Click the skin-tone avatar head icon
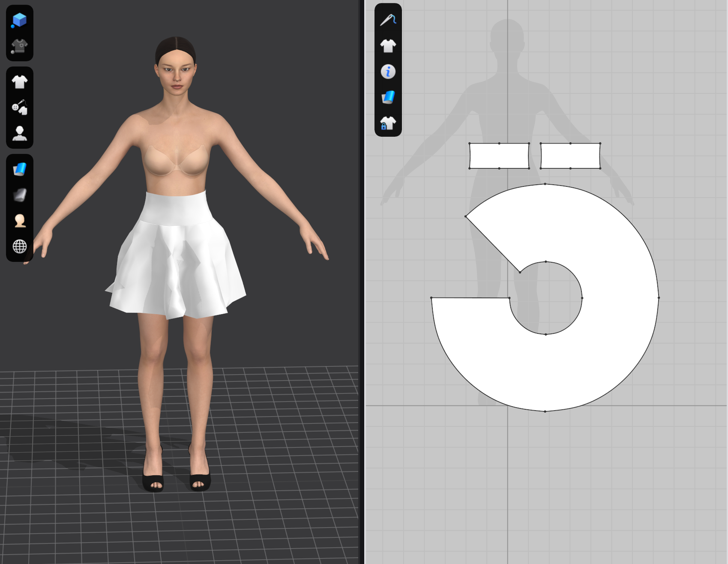This screenshot has height=564, width=728. coord(19,221)
